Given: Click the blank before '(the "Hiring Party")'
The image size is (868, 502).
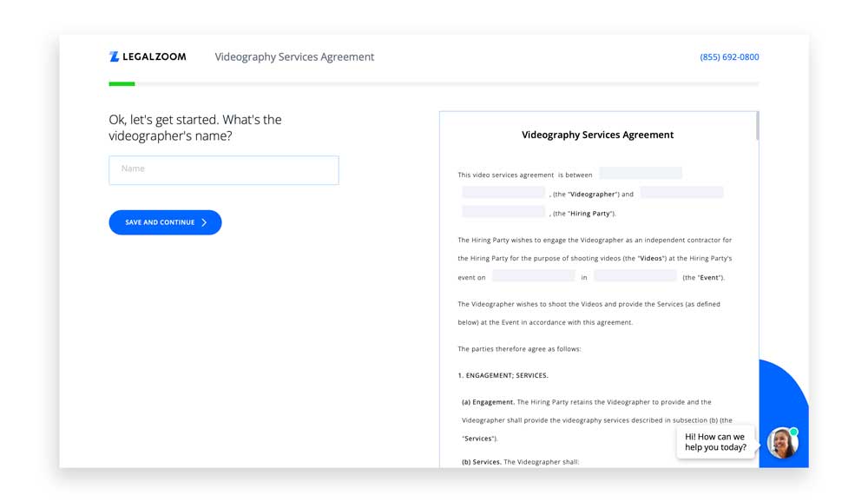Looking at the screenshot, I should (503, 212).
